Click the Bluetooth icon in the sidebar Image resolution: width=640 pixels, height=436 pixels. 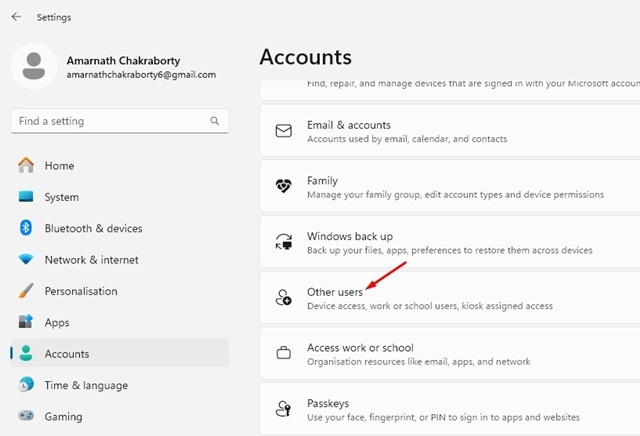[26, 228]
